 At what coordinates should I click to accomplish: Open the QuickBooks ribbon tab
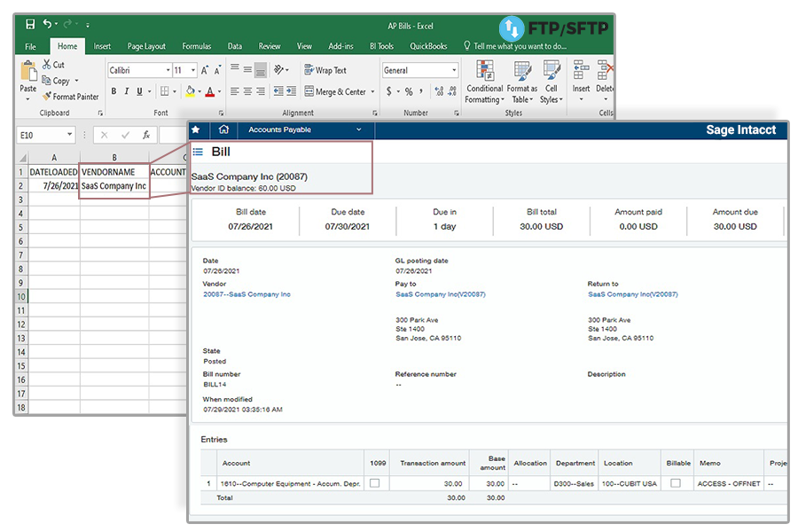click(x=427, y=46)
